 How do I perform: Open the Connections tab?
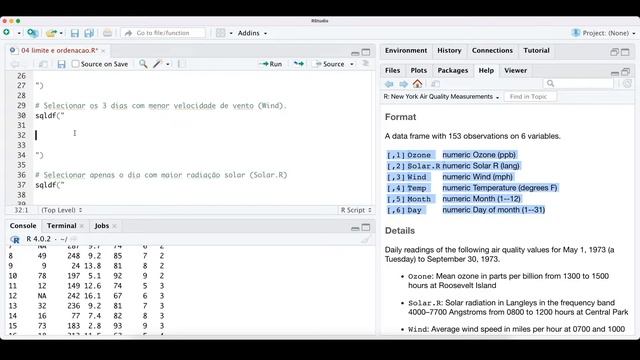[x=492, y=50]
